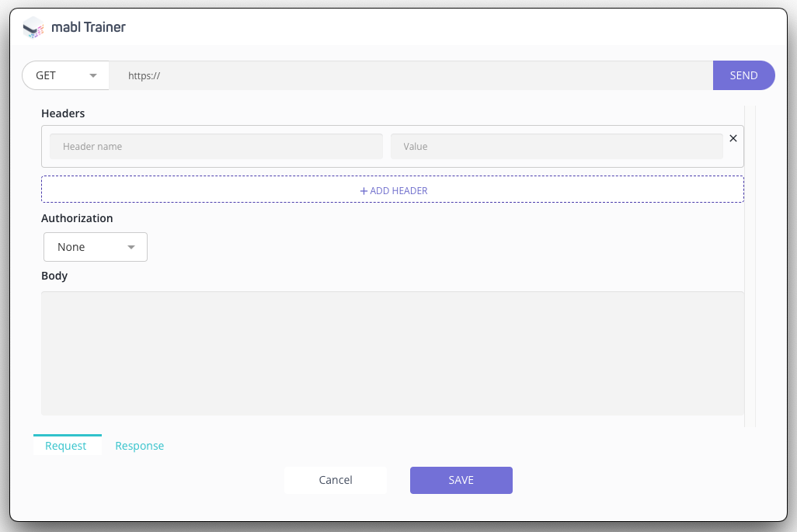
Task: Cancel the API step
Action: (x=336, y=480)
